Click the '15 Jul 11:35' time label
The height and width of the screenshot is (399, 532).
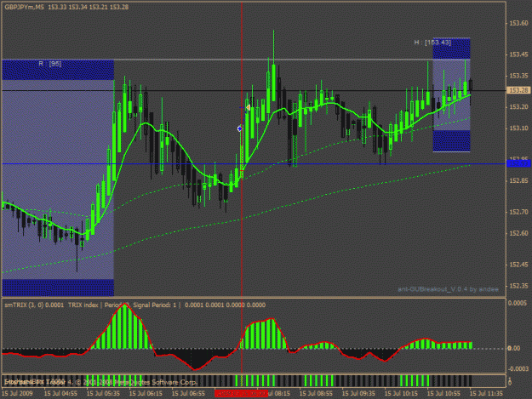486,393
